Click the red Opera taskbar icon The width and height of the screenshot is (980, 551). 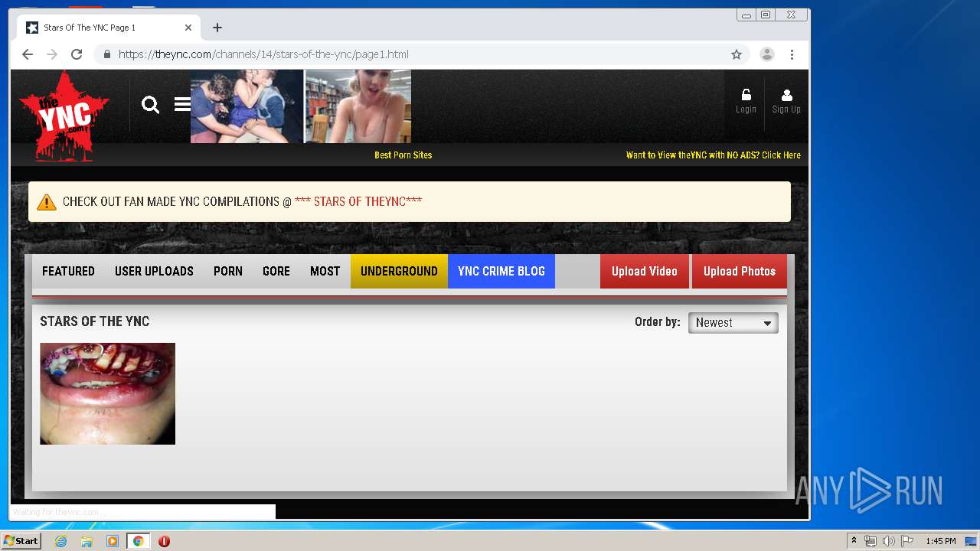(x=164, y=541)
